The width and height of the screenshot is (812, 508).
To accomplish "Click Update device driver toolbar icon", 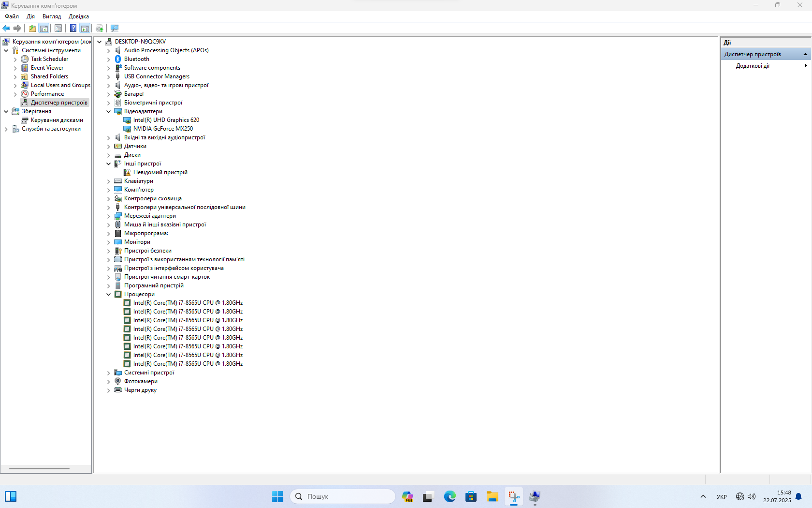I will [100, 28].
